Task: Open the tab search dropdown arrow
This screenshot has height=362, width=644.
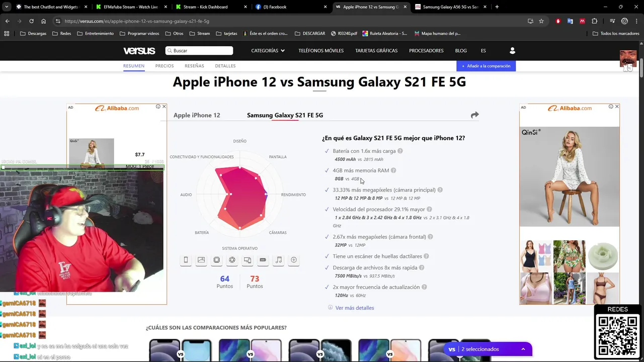Action: (x=7, y=7)
